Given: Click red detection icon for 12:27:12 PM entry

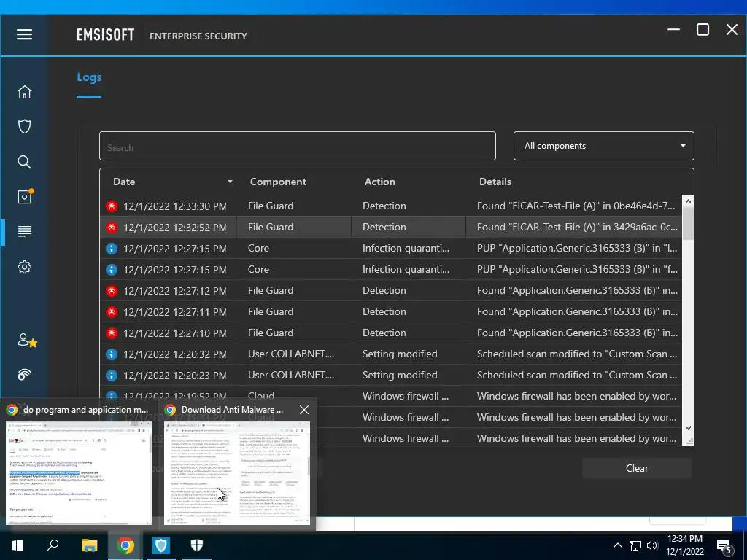Looking at the screenshot, I should [112, 290].
